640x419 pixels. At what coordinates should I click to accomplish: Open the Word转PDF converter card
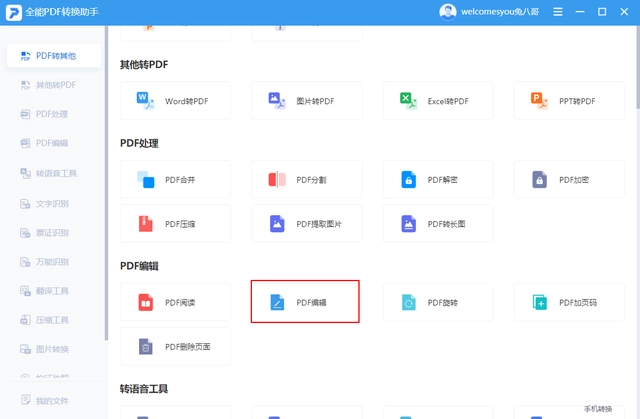click(x=176, y=101)
